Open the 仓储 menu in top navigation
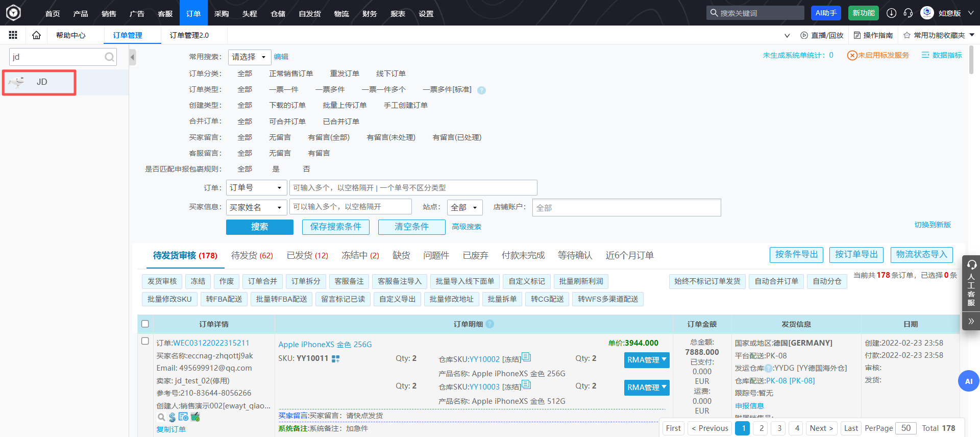 [x=278, y=13]
